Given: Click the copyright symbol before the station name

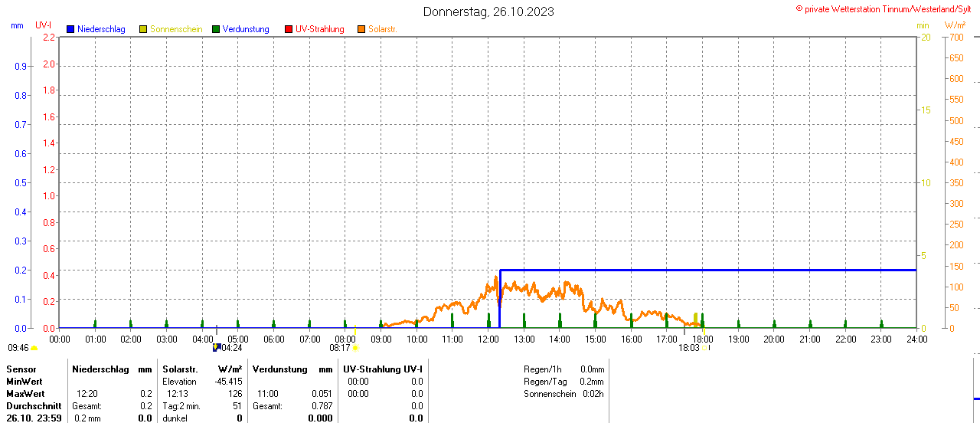Looking at the screenshot, I should 799,9.
